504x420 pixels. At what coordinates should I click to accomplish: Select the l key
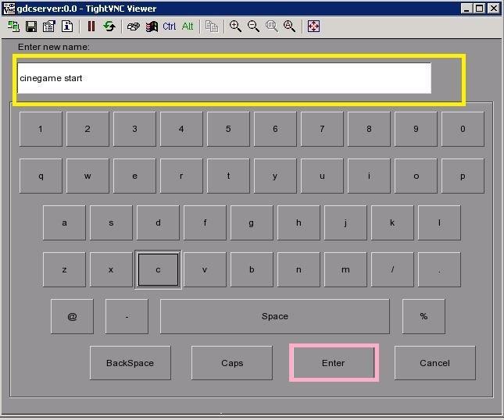[439, 222]
